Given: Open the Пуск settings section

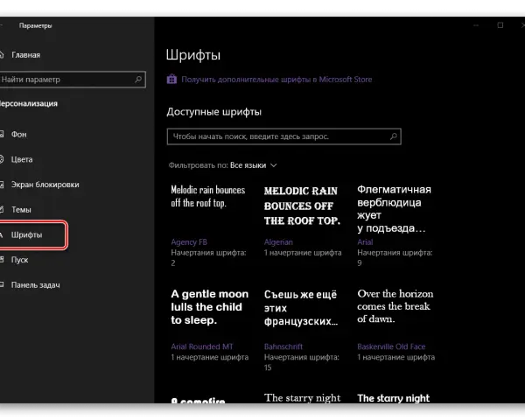Looking at the screenshot, I should 19,260.
